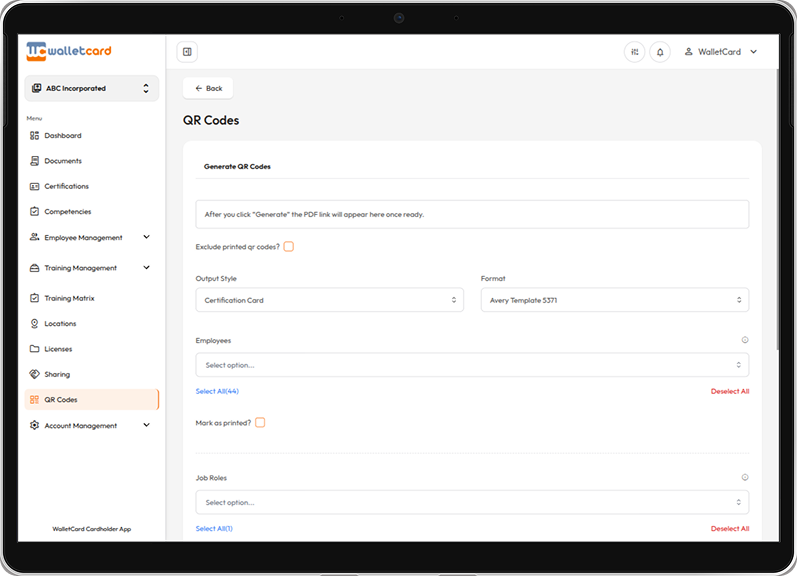Expand Training Management chevron

[146, 267]
